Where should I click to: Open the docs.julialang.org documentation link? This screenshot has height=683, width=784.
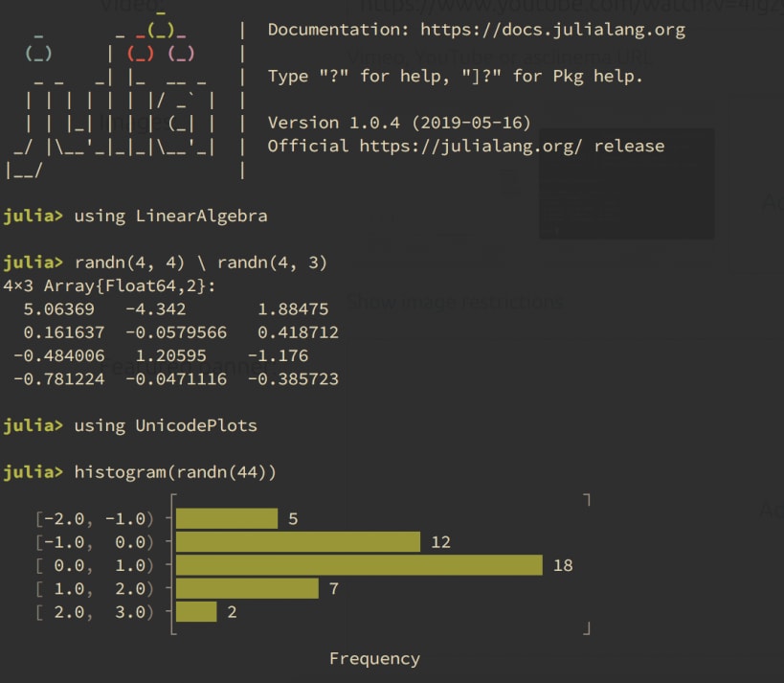[x=552, y=30]
